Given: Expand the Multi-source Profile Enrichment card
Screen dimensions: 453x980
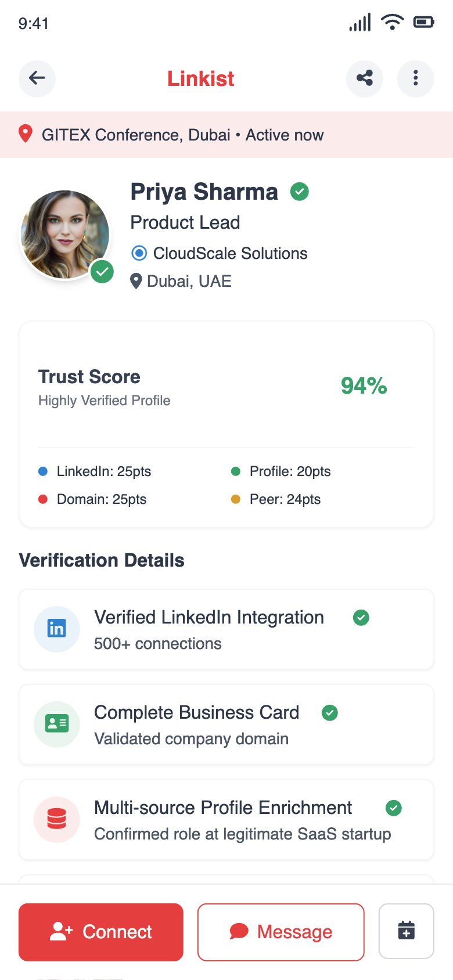Looking at the screenshot, I should point(226,819).
